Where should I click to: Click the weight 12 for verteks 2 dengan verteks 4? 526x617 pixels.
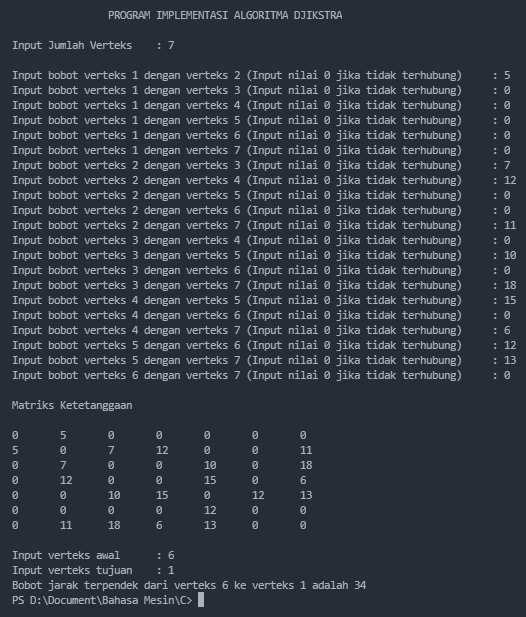pyautogui.click(x=510, y=180)
